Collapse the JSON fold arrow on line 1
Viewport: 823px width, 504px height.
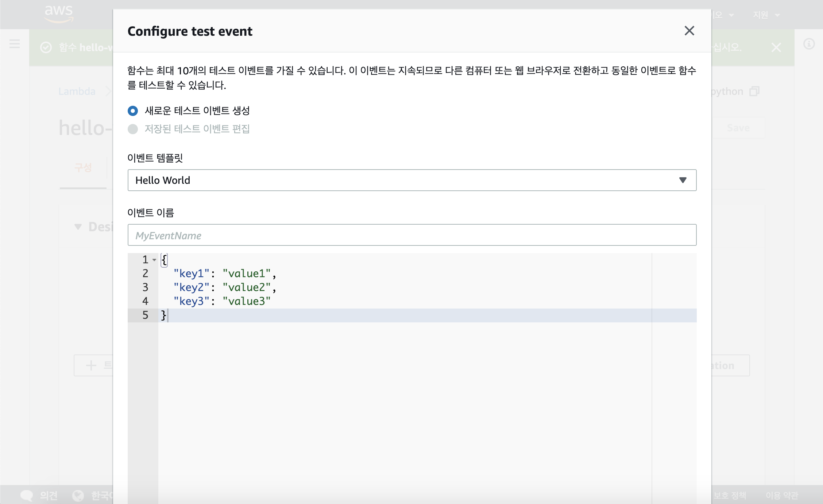tap(154, 260)
